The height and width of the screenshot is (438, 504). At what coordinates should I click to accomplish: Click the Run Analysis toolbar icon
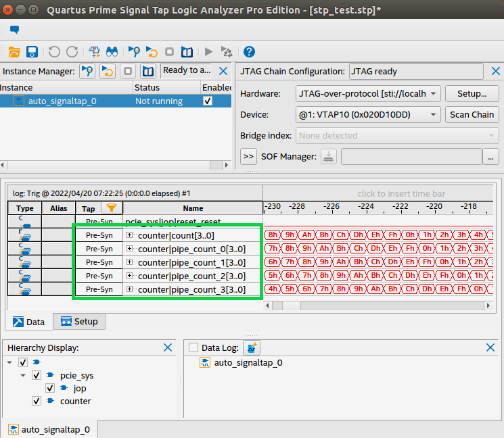(134, 52)
